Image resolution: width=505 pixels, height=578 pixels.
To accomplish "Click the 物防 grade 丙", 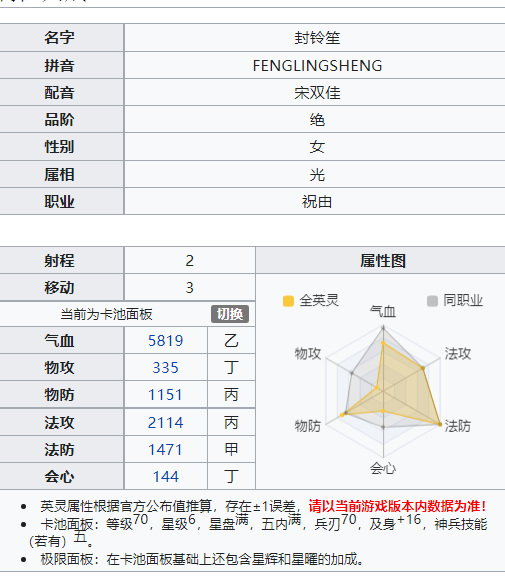I will pyautogui.click(x=231, y=395).
